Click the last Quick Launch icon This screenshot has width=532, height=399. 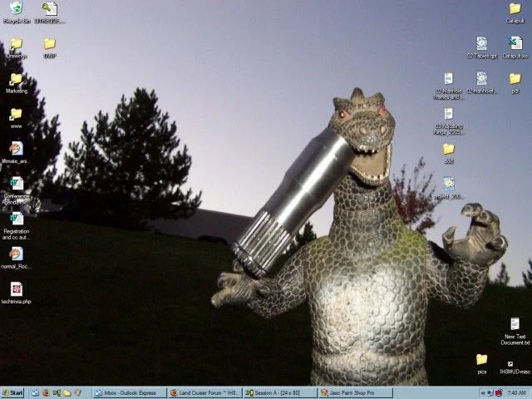pos(78,393)
